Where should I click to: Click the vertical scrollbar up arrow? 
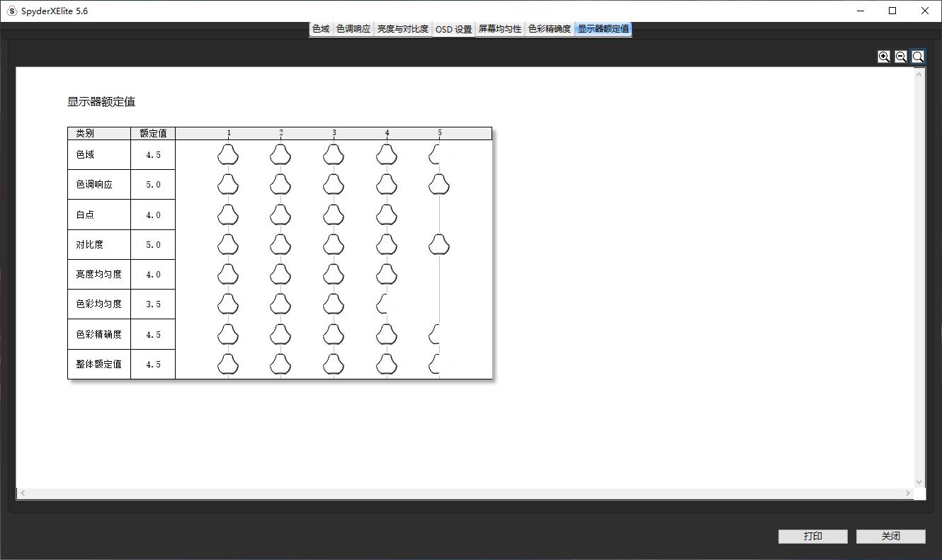click(919, 74)
